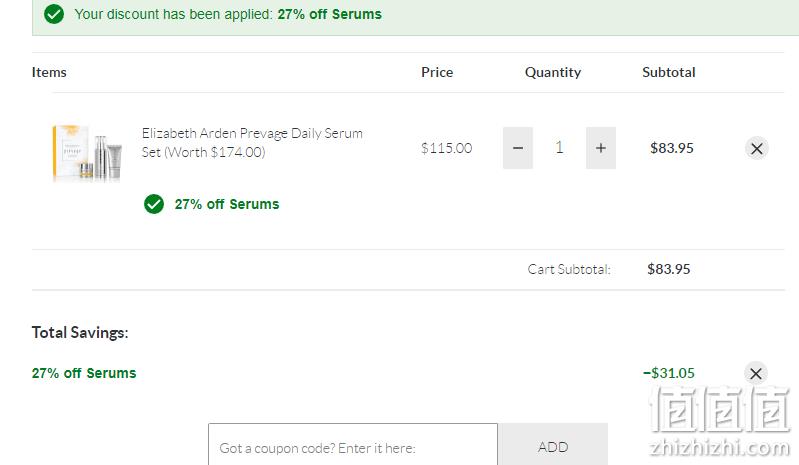Remove the 27% off Serums discount
The height and width of the screenshot is (465, 799).
click(x=756, y=373)
